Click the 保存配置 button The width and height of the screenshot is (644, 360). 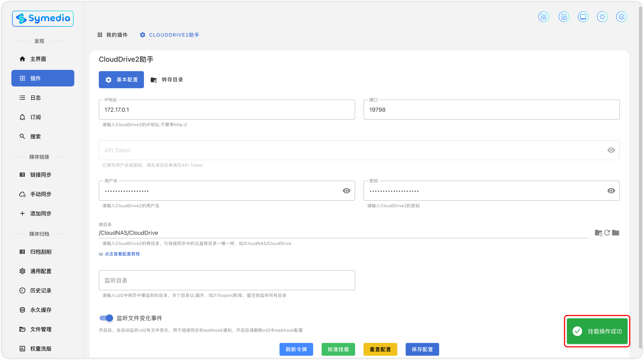coord(422,349)
